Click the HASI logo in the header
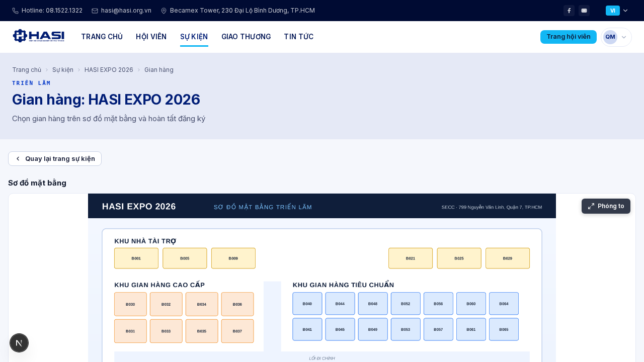The height and width of the screenshot is (362, 644). click(39, 36)
